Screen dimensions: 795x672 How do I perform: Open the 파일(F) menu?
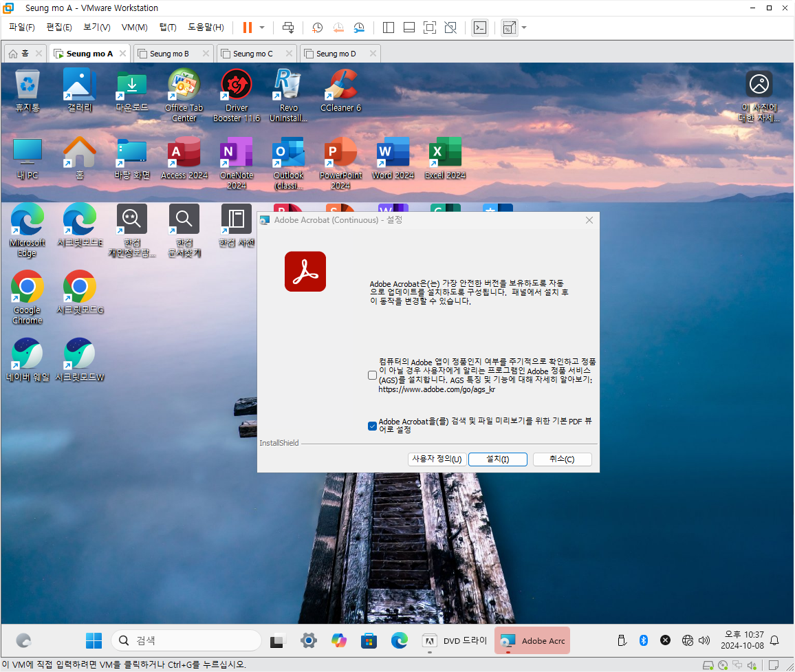[22, 28]
